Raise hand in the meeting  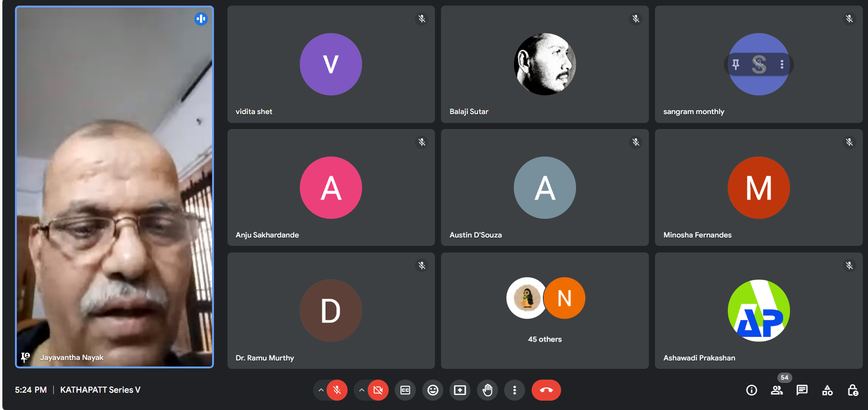[x=487, y=390]
